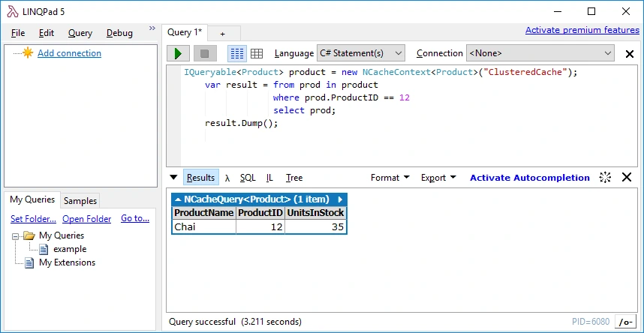Select the My Queries folder node label
The height and width of the screenshot is (333, 644).
click(62, 235)
